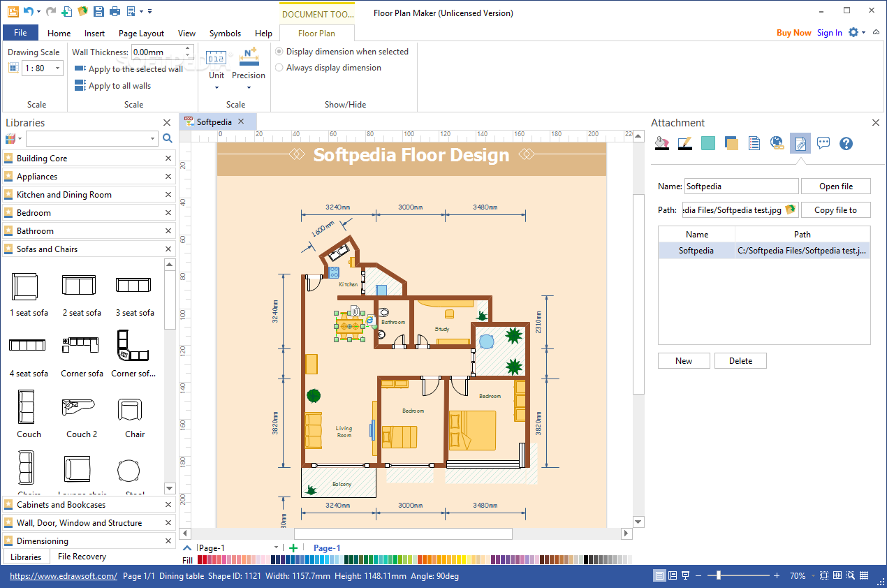Select Display dimension when selected option
This screenshot has height=588, width=887.
tap(342, 52)
